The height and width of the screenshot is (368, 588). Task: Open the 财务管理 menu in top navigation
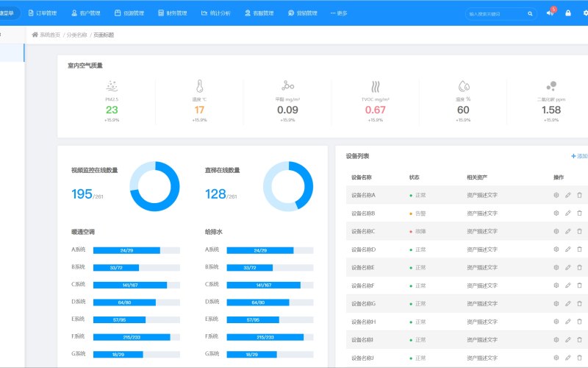(x=173, y=13)
